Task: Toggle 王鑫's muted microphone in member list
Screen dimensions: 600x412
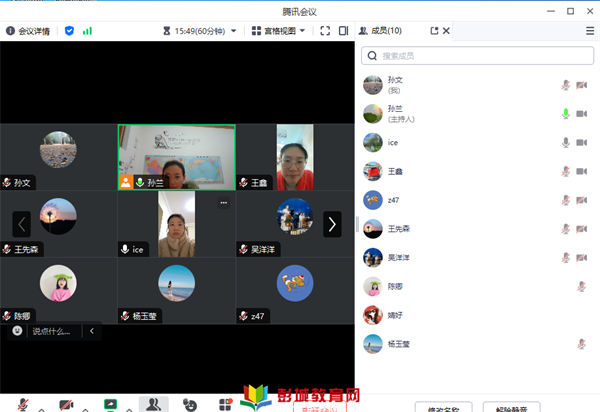Action: coord(566,171)
